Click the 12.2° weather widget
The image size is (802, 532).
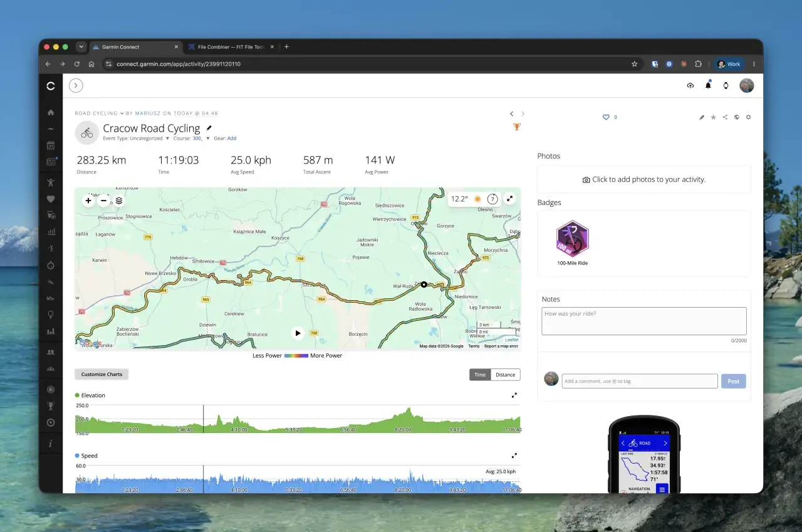click(474, 199)
